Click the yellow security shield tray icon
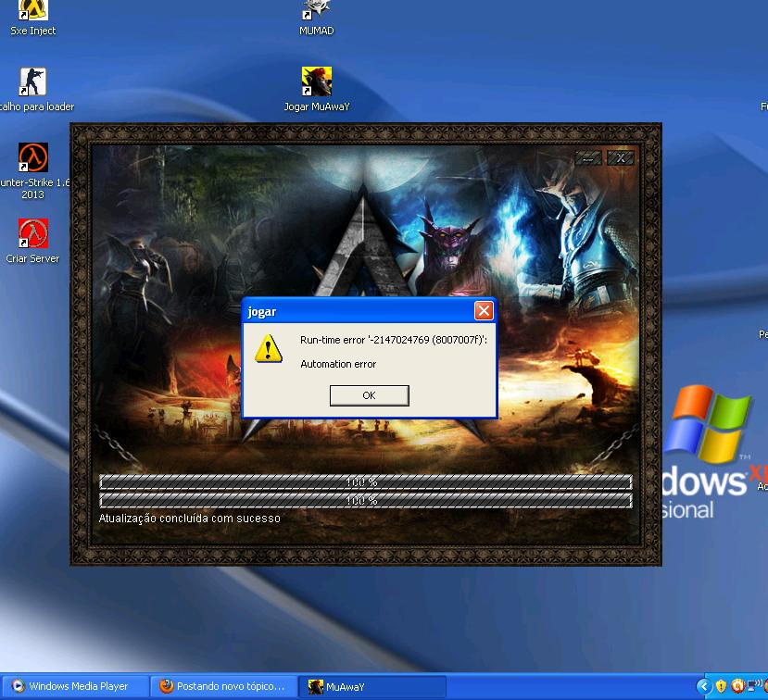 (x=721, y=686)
